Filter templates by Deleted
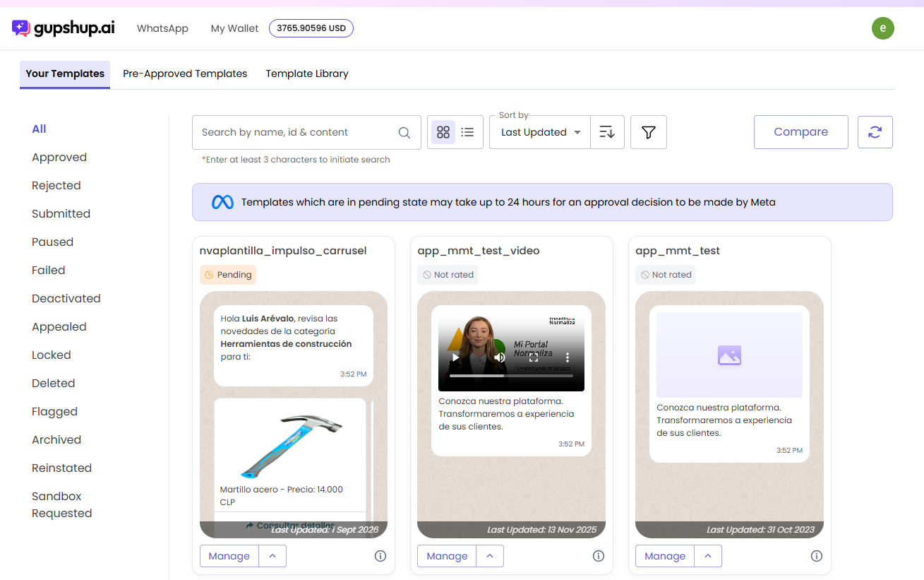The image size is (924, 580). coord(54,383)
